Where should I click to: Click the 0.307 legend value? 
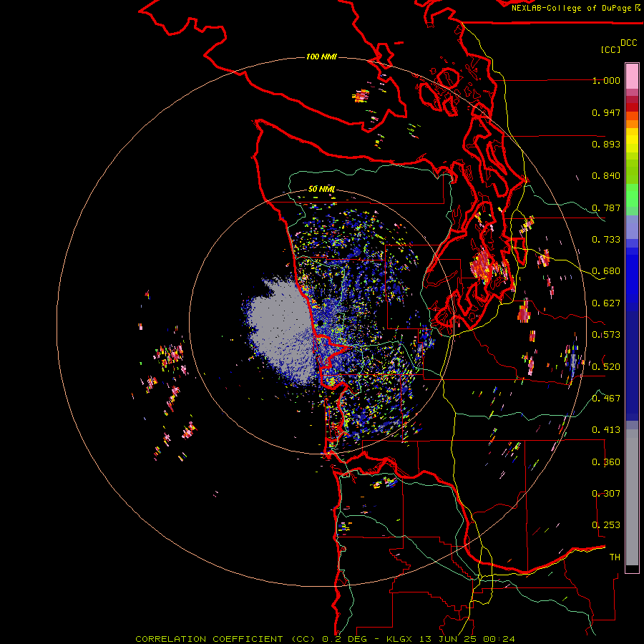(606, 494)
